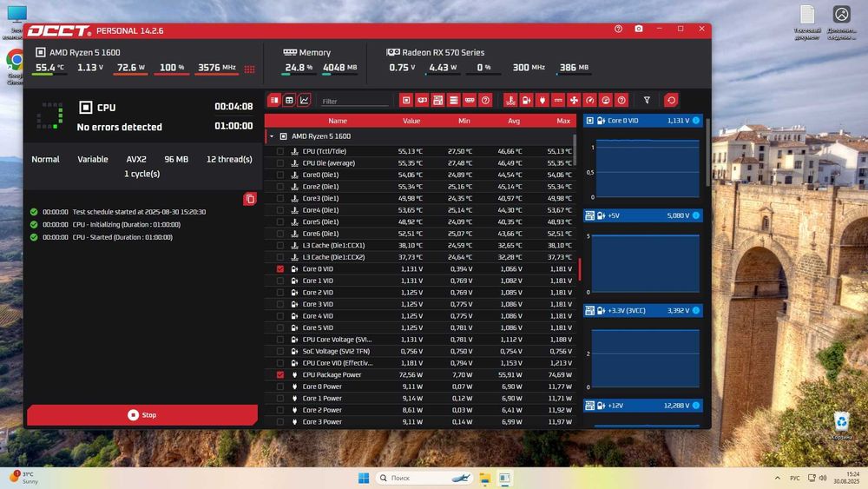The height and width of the screenshot is (489, 868).
Task: Click the Filter text field
Action: click(354, 102)
